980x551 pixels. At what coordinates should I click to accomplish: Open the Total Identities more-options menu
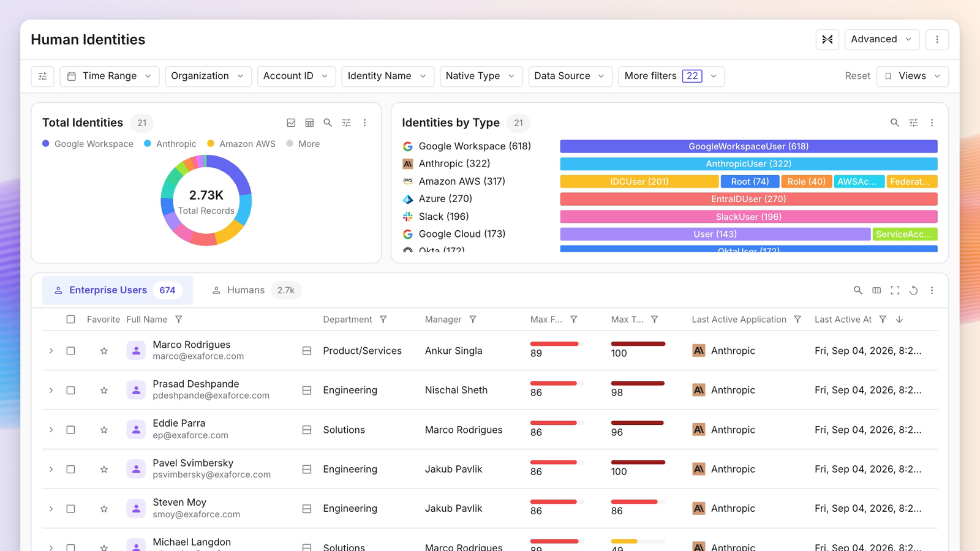(364, 122)
